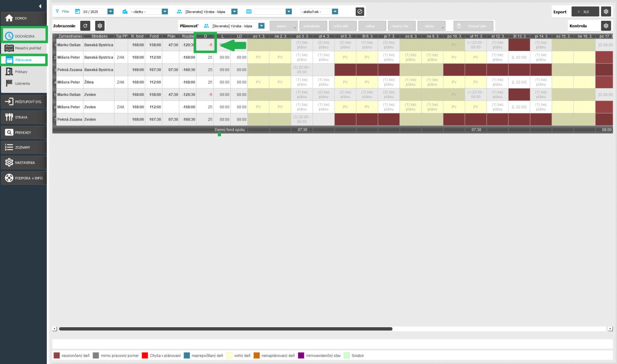617x364 pixels.
Task: Expand the month 03 / 2025 dropdown
Action: coord(110,12)
